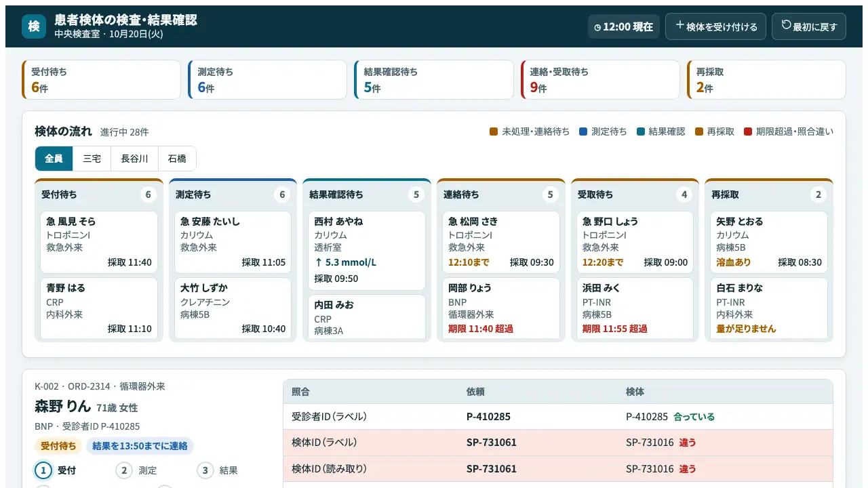This screenshot has width=868, height=488.
Task: Filter specimens by 石橋
Action: coord(177,159)
